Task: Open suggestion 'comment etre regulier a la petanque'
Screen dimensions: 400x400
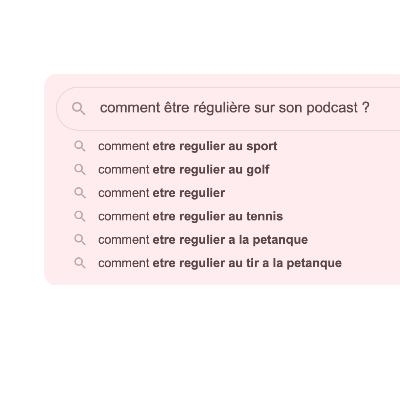Action: pos(203,240)
